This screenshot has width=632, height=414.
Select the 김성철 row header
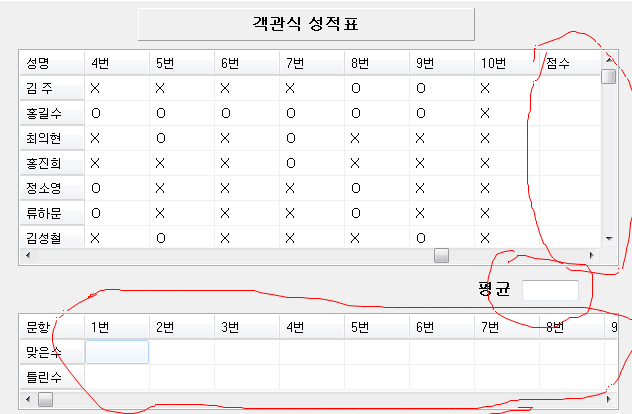[x=50, y=238]
